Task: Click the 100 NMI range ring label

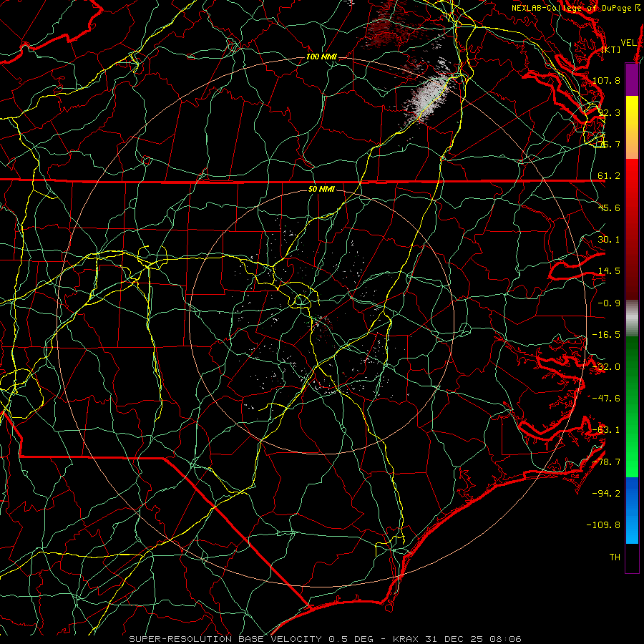Action: point(321,57)
